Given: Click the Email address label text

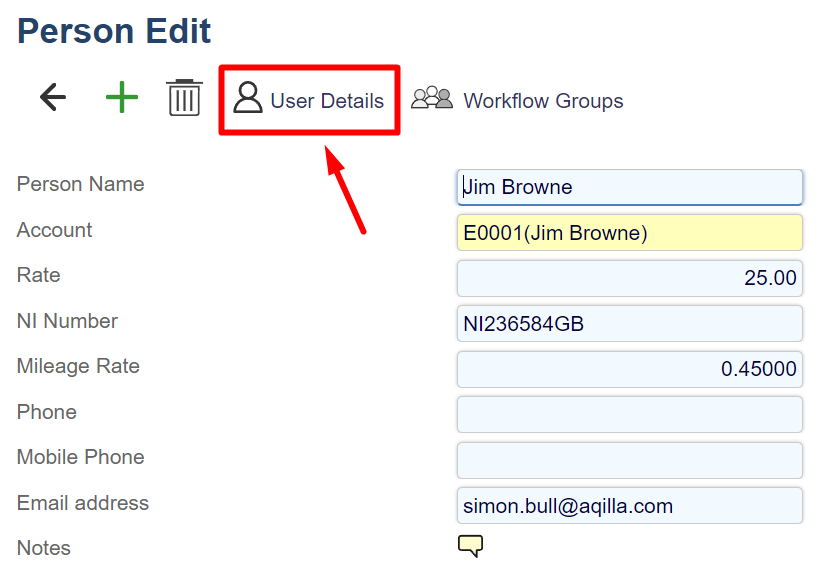Looking at the screenshot, I should pos(82,503).
